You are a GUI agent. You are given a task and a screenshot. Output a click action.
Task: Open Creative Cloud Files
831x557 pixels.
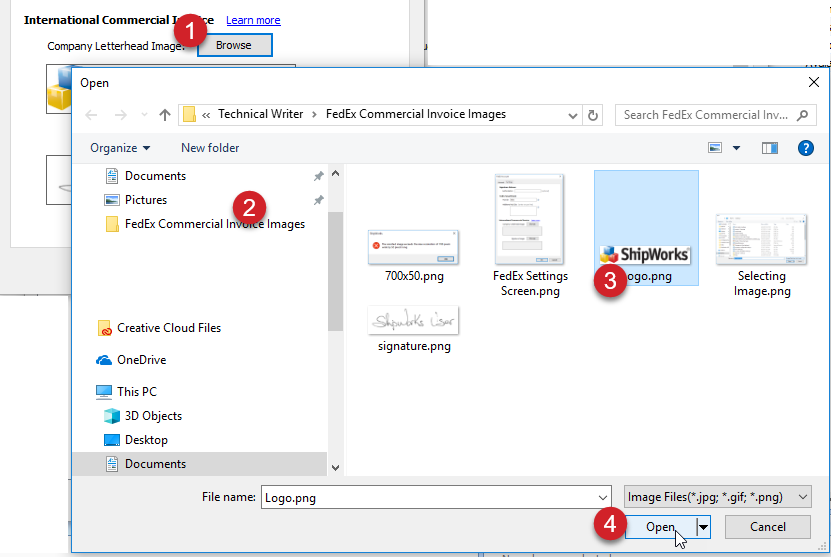pyautogui.click(x=169, y=328)
